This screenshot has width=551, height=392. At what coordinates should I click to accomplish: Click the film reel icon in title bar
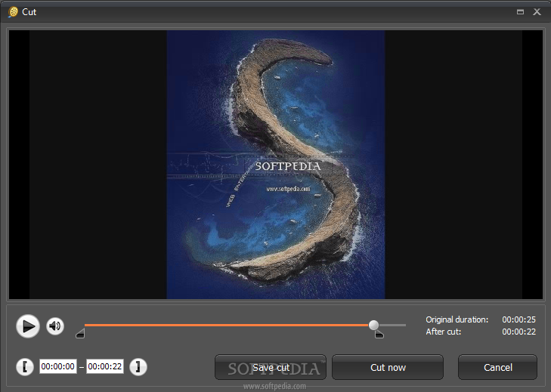(13, 12)
